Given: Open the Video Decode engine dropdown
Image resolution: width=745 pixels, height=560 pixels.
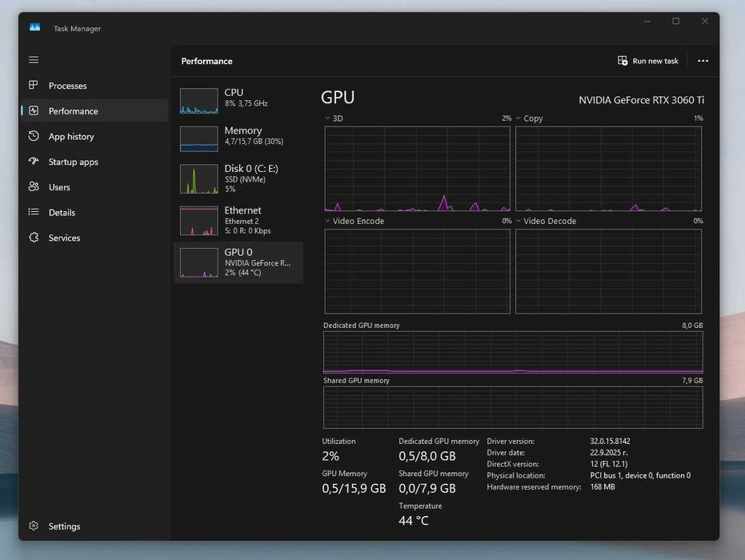Looking at the screenshot, I should point(518,221).
